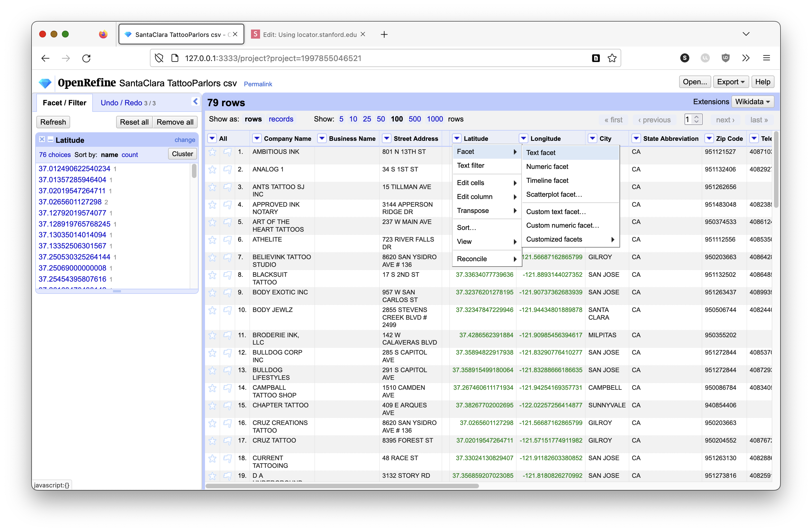The height and width of the screenshot is (532, 812).
Task: Minimize the Latitude facet panel
Action: 51,139
